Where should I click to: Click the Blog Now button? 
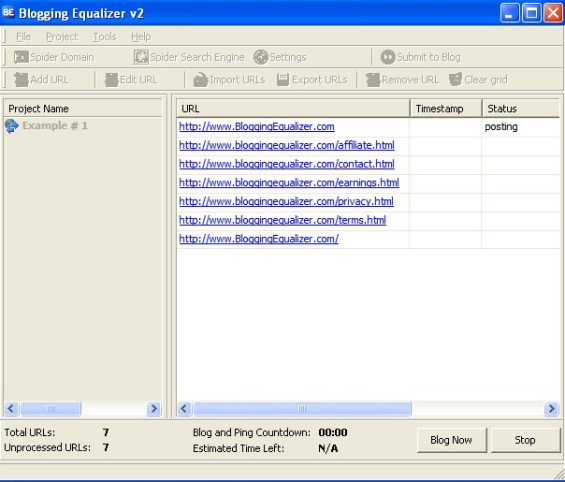point(451,440)
